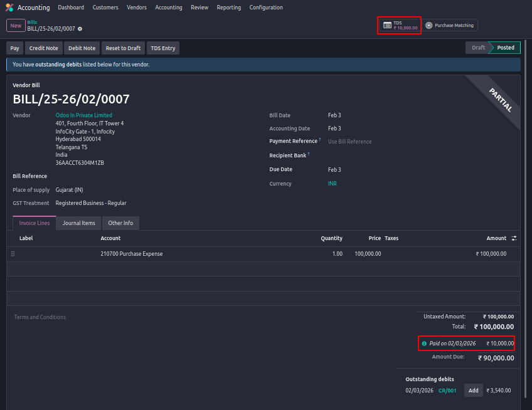
Task: Open the Configuration menu
Action: (266, 8)
